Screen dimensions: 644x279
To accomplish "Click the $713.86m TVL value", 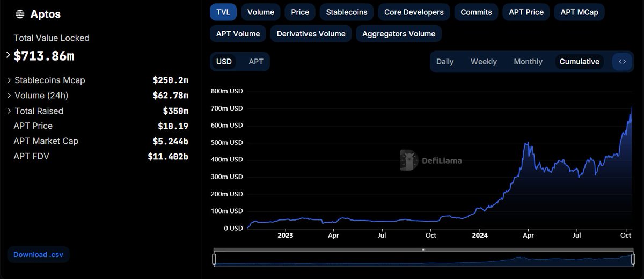I will 43,55.
